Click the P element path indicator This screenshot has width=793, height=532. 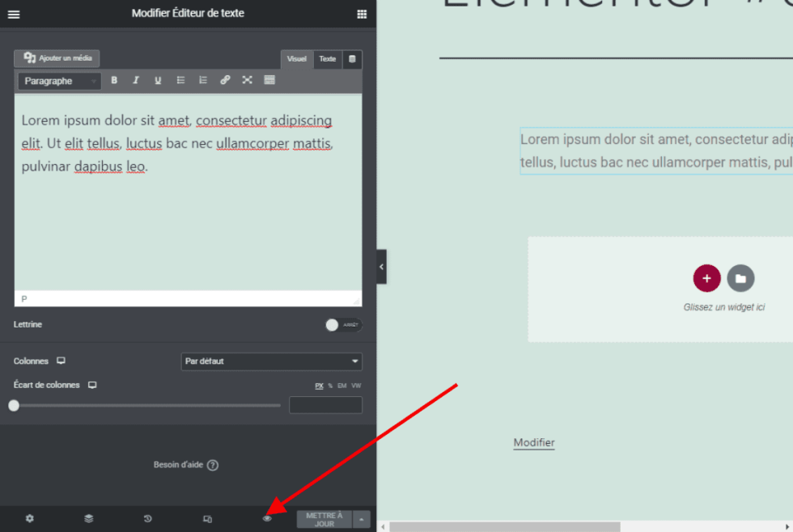23,299
